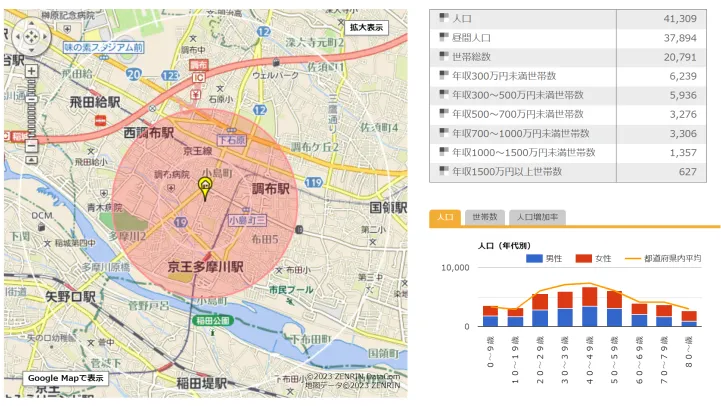The width and height of the screenshot is (721, 406).
Task: Select the 人口 chart tab
Action: point(446,217)
